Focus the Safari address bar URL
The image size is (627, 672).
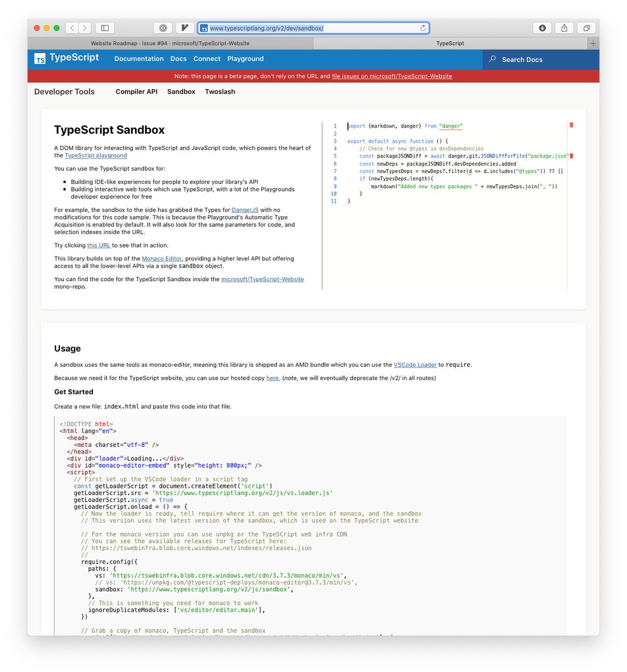[313, 28]
